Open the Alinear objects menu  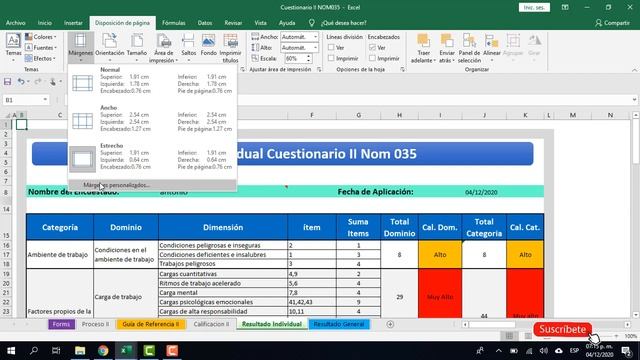[x=492, y=48]
